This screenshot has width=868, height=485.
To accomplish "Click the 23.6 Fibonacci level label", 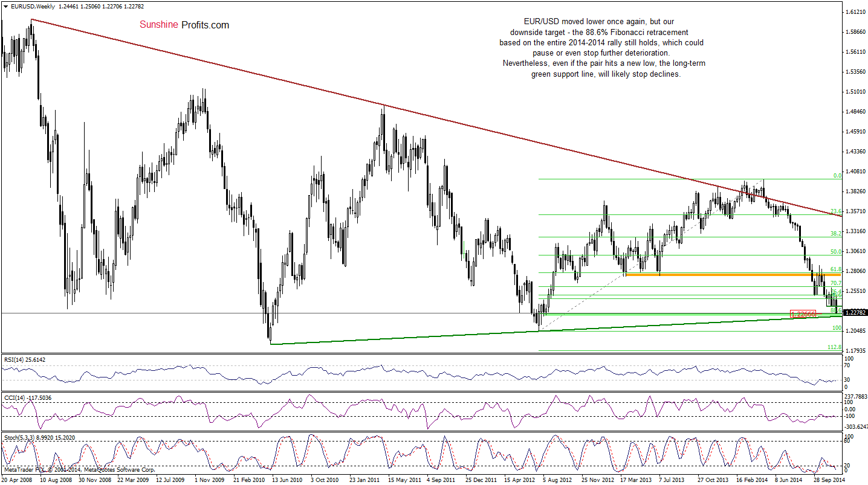I will [x=836, y=211].
